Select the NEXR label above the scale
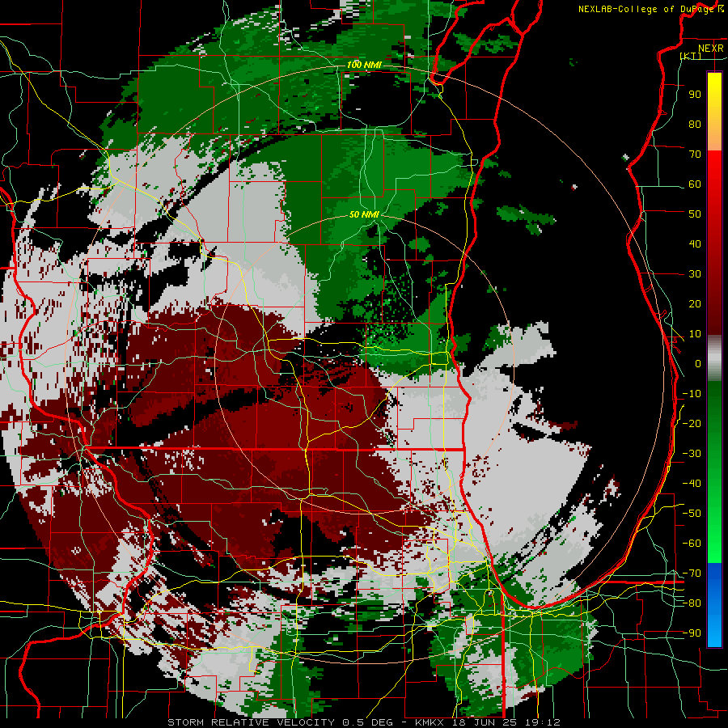 (x=710, y=49)
